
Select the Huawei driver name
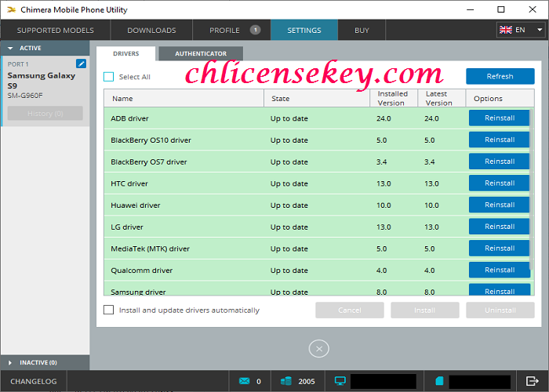[136, 205]
